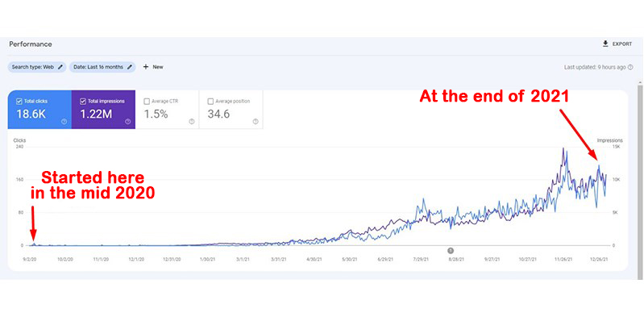644x321 pixels.
Task: Enable the Average CTR checkbox
Action: coord(147,101)
